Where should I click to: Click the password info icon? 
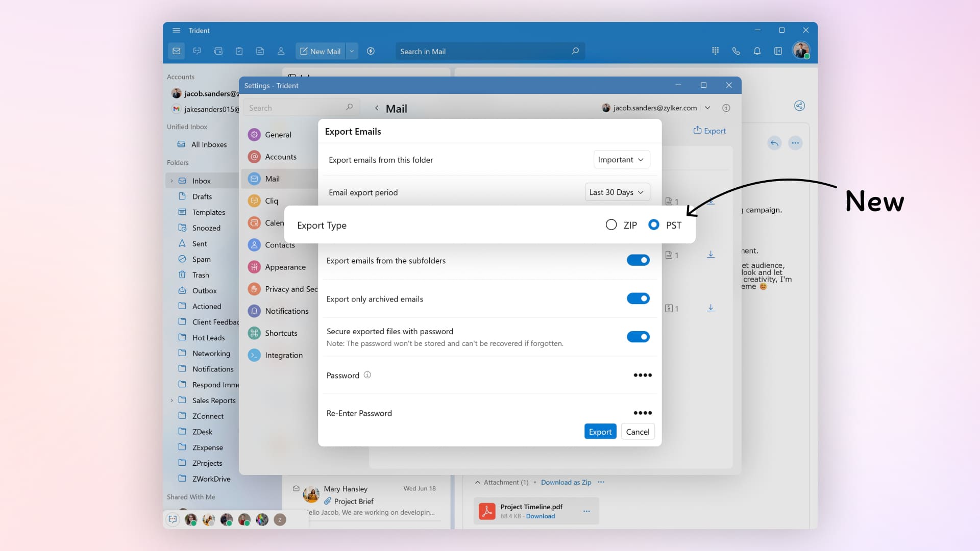367,375
